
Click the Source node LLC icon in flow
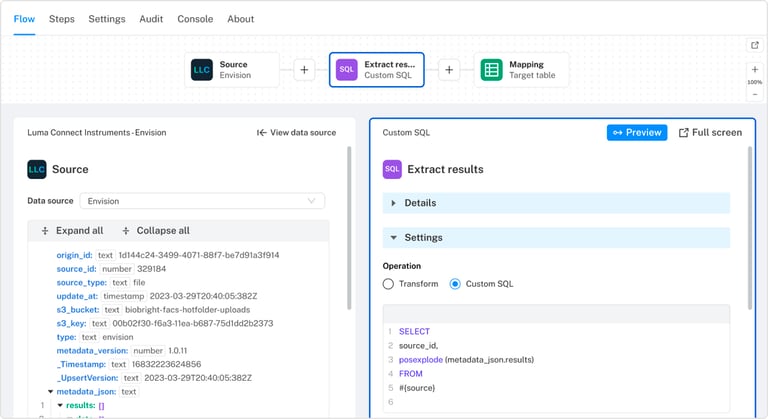point(202,70)
